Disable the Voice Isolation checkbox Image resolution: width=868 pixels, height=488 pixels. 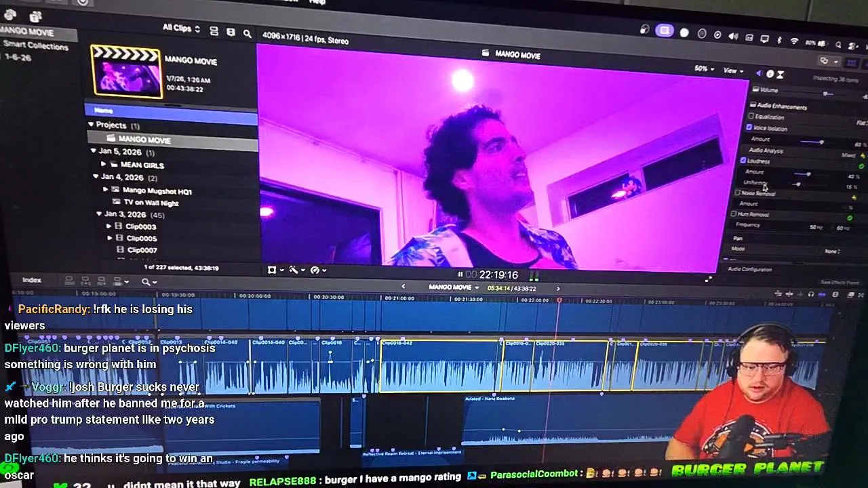[x=749, y=127]
